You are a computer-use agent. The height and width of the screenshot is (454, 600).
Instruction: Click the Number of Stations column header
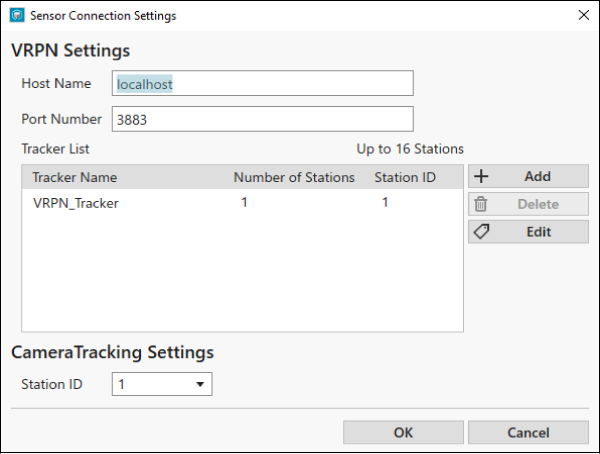coord(294,177)
